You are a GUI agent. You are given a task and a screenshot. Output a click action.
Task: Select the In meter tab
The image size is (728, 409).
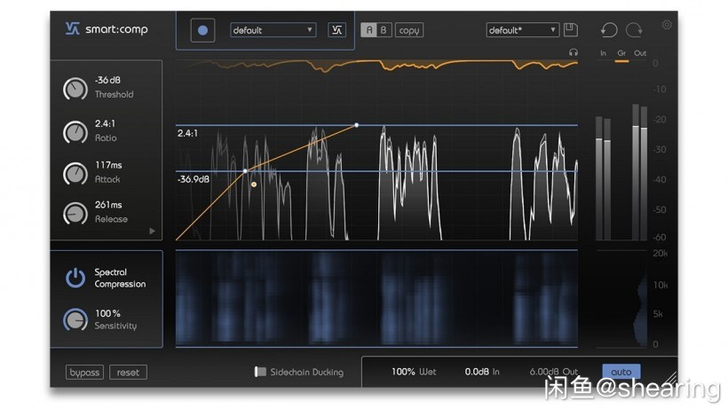point(603,53)
